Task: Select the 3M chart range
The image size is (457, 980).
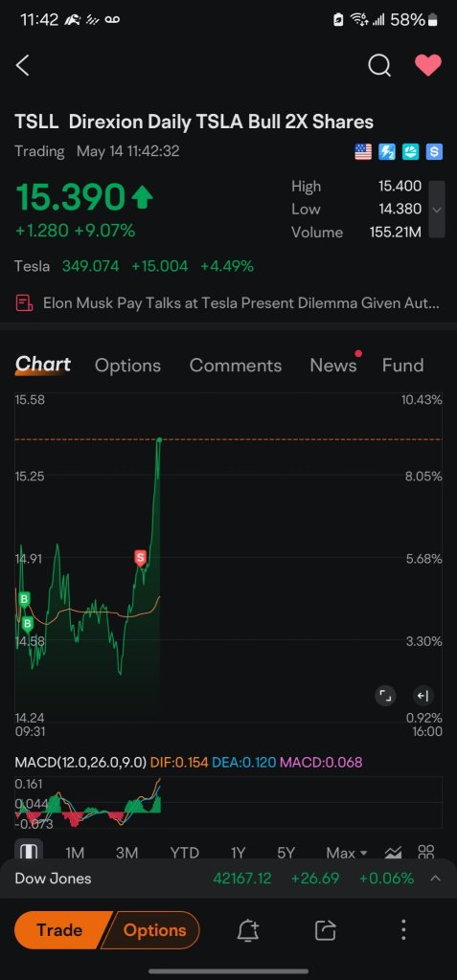Action: coord(127,853)
